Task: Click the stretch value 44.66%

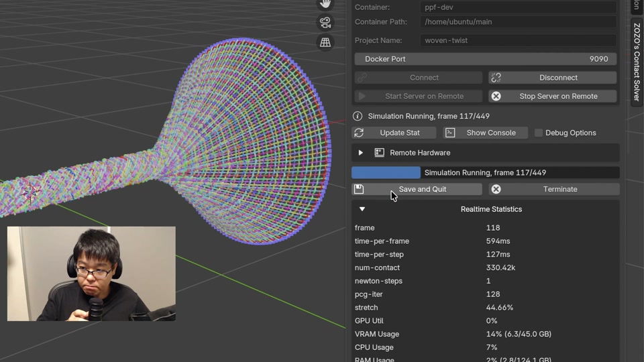Action: (499, 308)
